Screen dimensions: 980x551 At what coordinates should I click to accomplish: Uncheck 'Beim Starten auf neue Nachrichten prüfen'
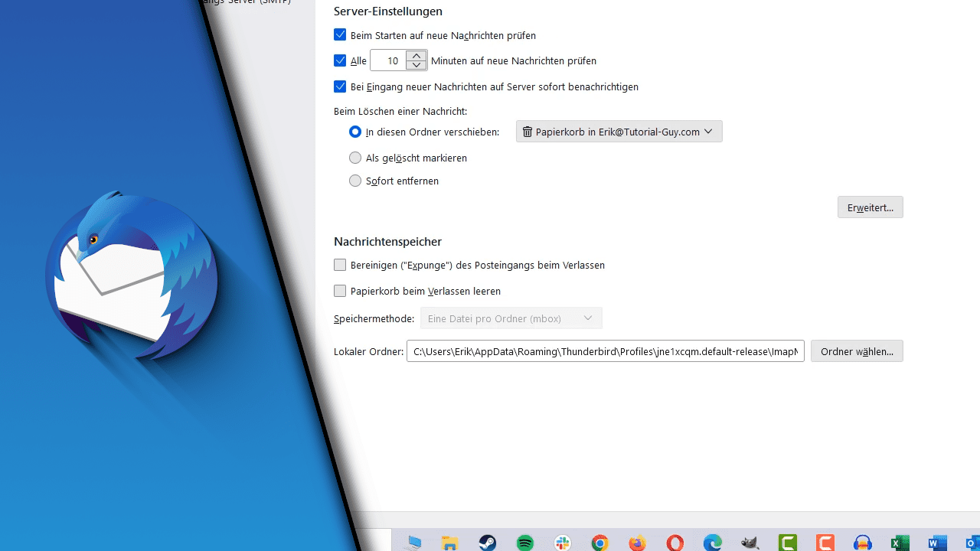pyautogui.click(x=339, y=34)
